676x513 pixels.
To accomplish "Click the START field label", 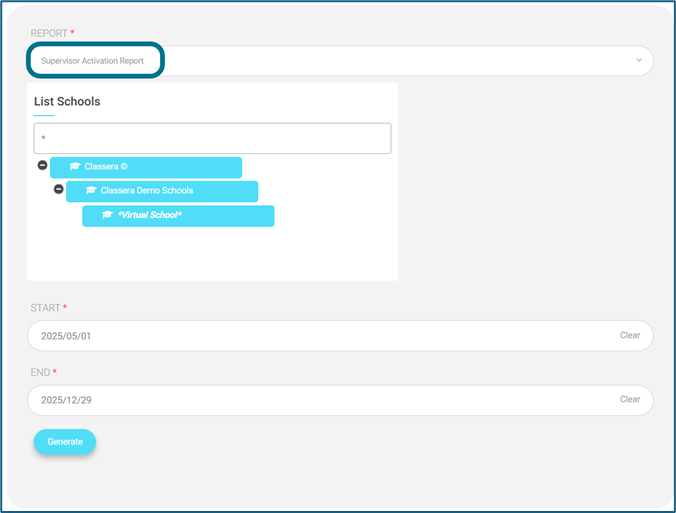I will click(46, 308).
